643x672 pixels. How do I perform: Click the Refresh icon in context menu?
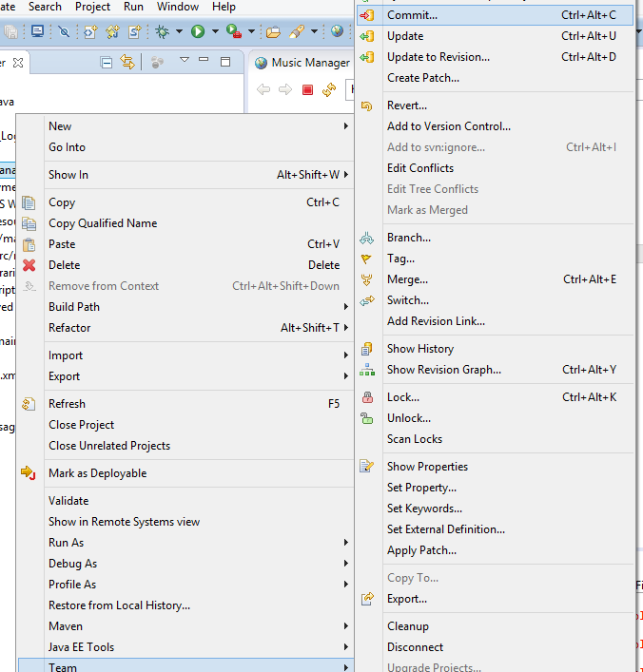tap(29, 404)
